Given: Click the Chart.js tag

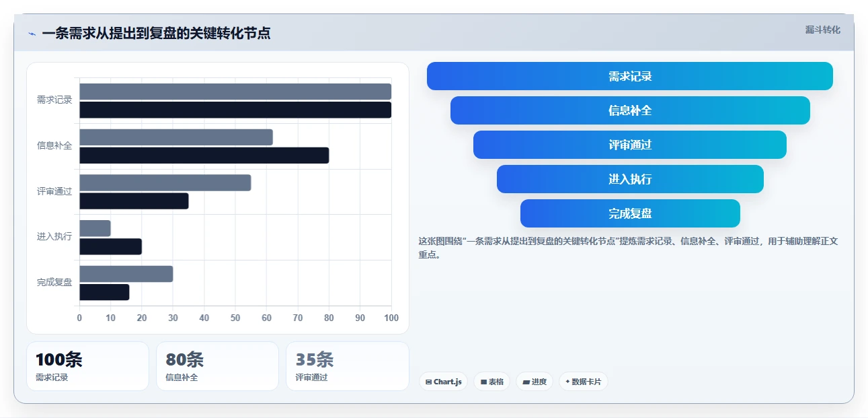Looking at the screenshot, I should (x=443, y=382).
